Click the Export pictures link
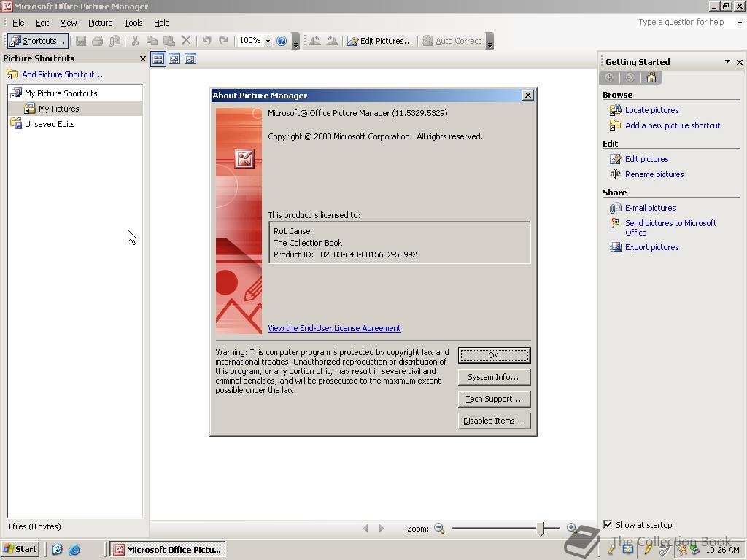Screen dimensions: 747x560 [651, 247]
